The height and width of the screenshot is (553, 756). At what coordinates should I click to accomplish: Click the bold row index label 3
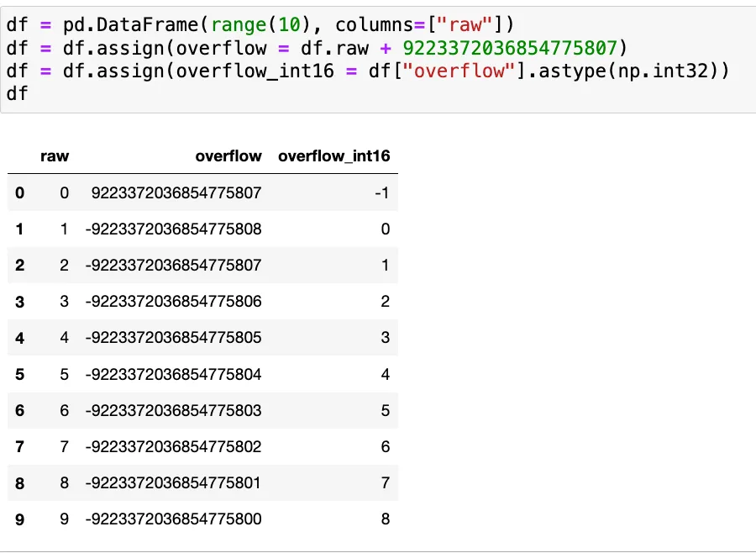point(20,302)
